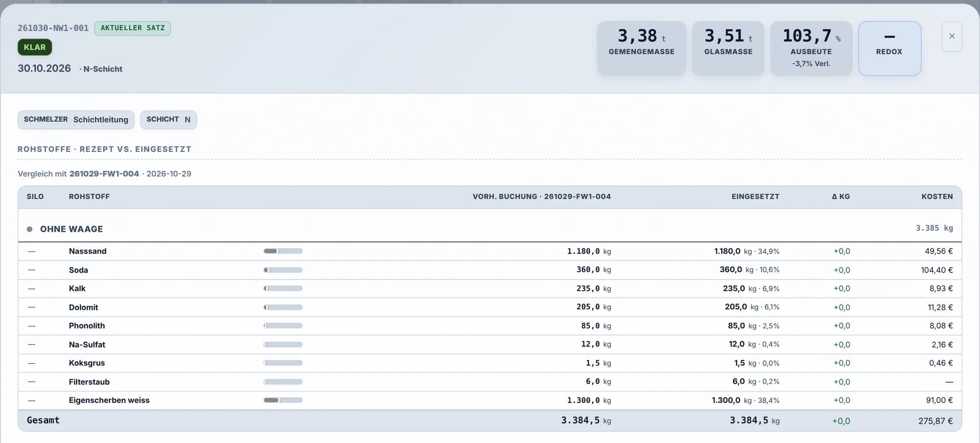The height and width of the screenshot is (443, 980).
Task: Click the Aktueller Satz badge
Action: 133,28
